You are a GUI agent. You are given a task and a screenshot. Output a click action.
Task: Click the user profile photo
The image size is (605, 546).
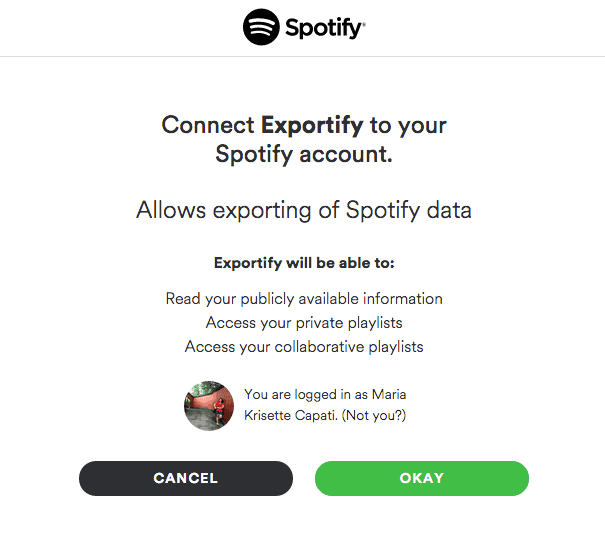209,405
